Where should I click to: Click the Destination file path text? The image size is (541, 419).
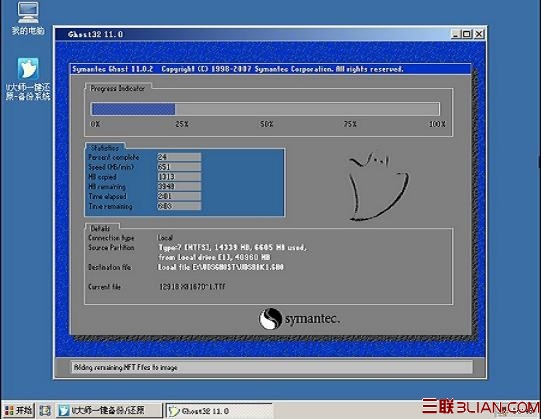(x=221, y=267)
